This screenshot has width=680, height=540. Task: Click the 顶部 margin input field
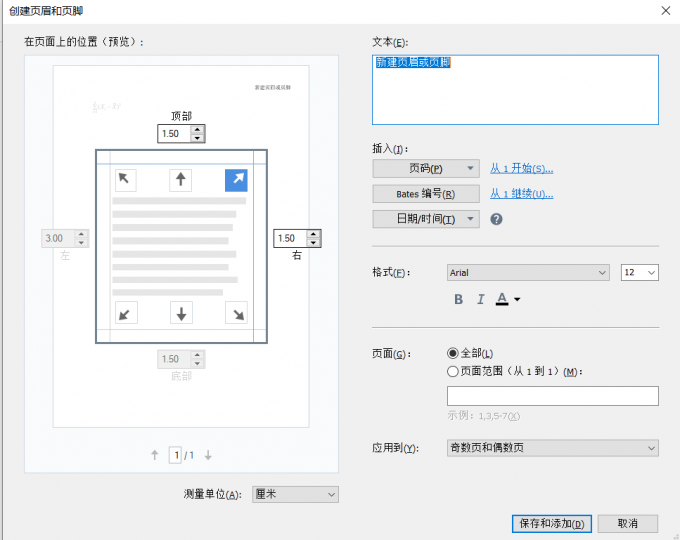coord(174,134)
